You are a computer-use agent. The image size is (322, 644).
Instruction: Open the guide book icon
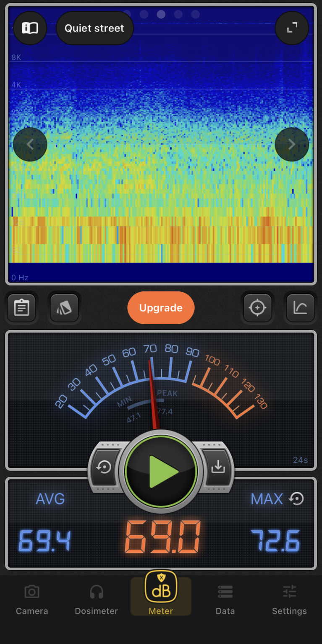coord(30,28)
